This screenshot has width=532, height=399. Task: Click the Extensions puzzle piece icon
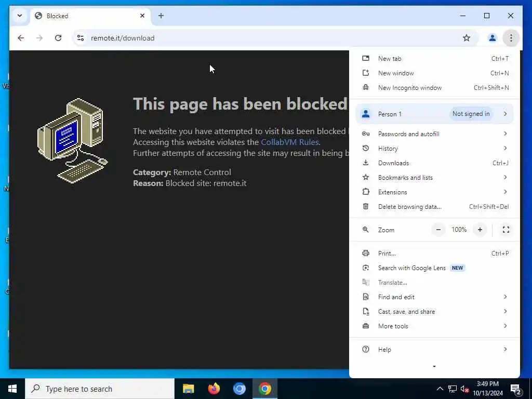(x=365, y=192)
